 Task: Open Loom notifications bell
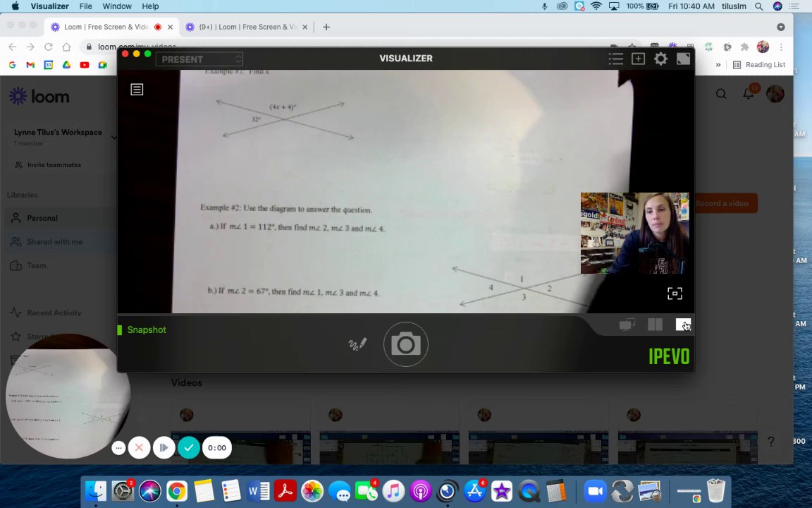coord(749,94)
